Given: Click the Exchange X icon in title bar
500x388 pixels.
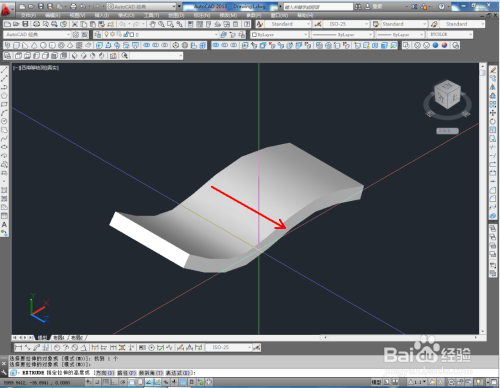Looking at the screenshot, I should [x=414, y=6].
